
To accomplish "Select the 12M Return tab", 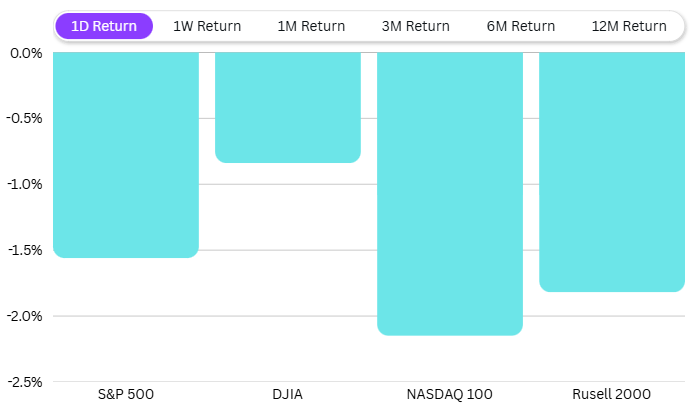I will (629, 26).
